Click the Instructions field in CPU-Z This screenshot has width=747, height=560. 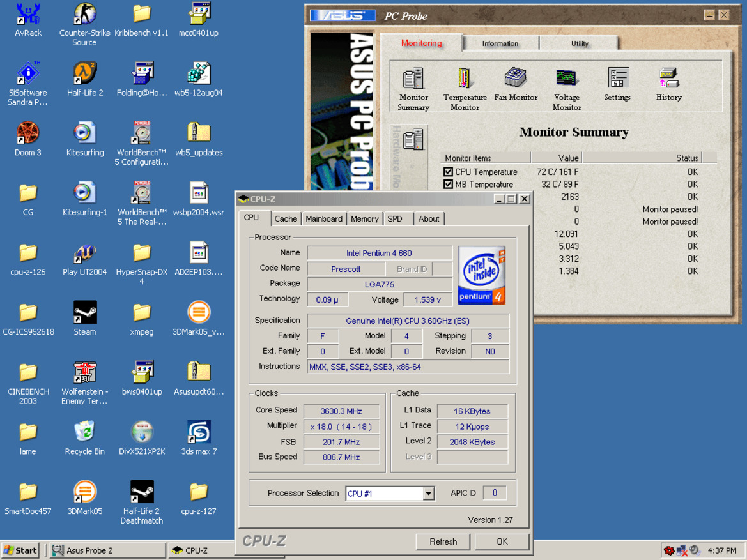point(408,367)
